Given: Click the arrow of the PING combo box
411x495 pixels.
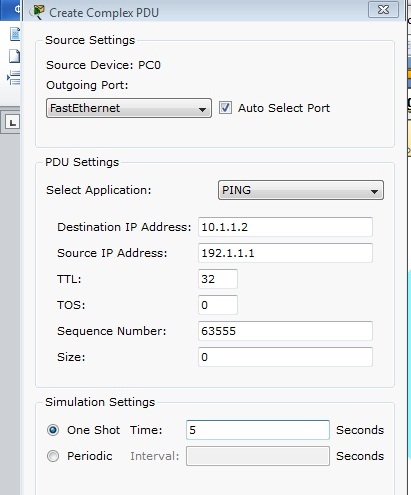Looking at the screenshot, I should coord(374,191).
